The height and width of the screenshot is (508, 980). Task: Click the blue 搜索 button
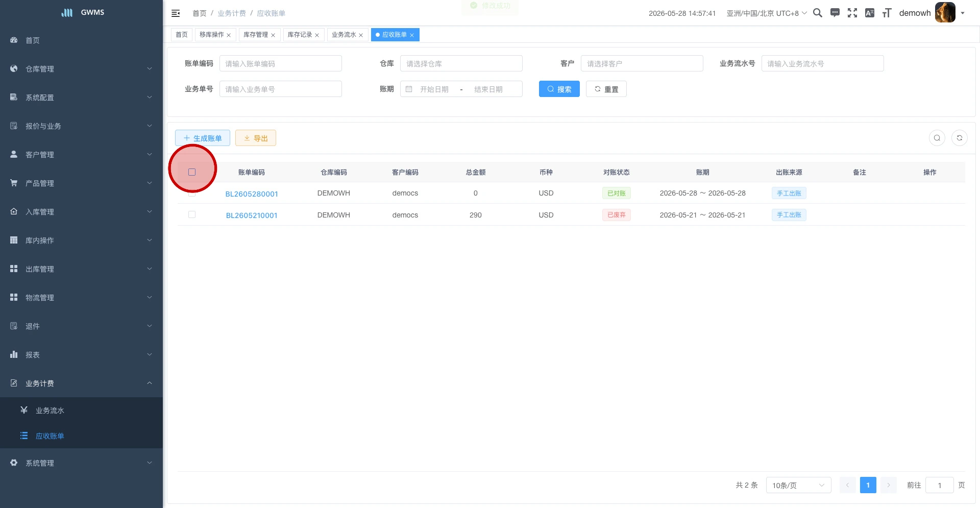click(x=559, y=89)
